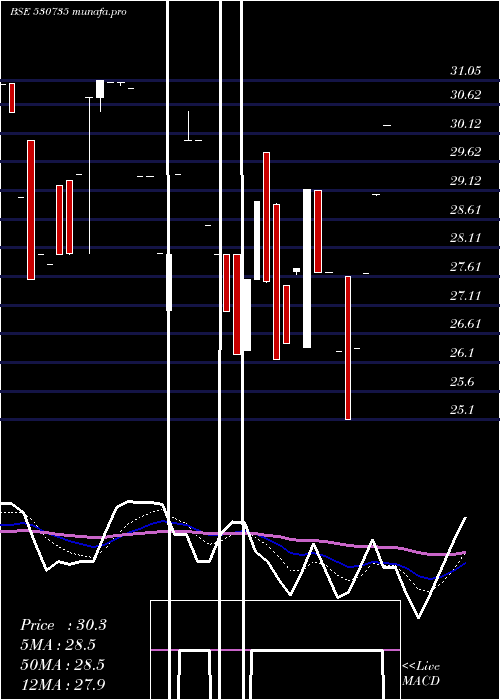Click the 29.62 price axis label
500x700 pixels.
click(465, 152)
